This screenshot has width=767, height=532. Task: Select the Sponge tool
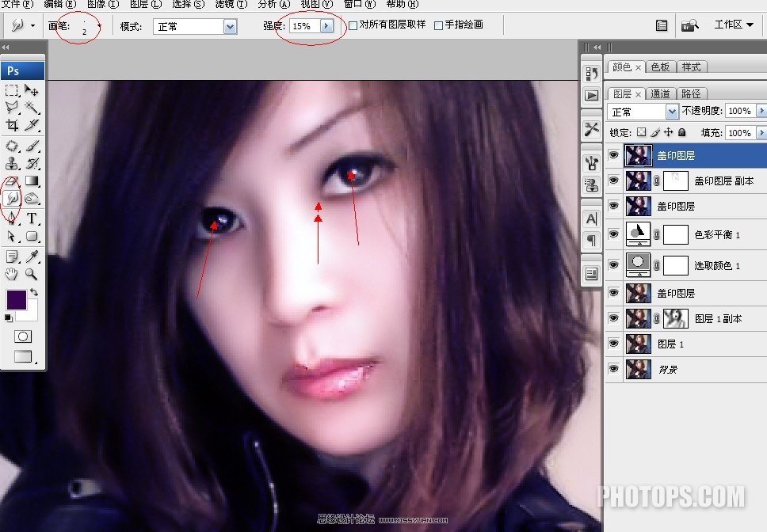(32, 198)
